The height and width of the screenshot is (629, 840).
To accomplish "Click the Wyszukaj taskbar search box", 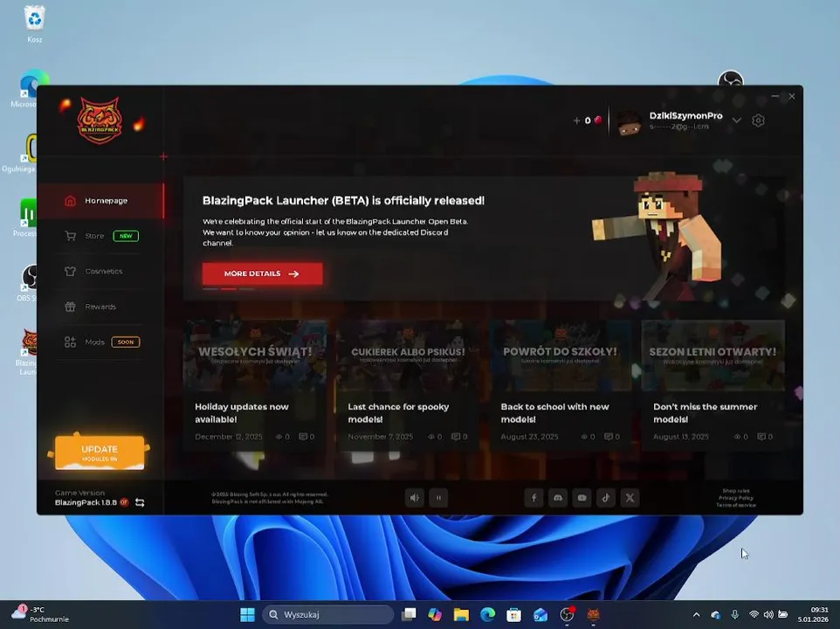I will tap(327, 614).
